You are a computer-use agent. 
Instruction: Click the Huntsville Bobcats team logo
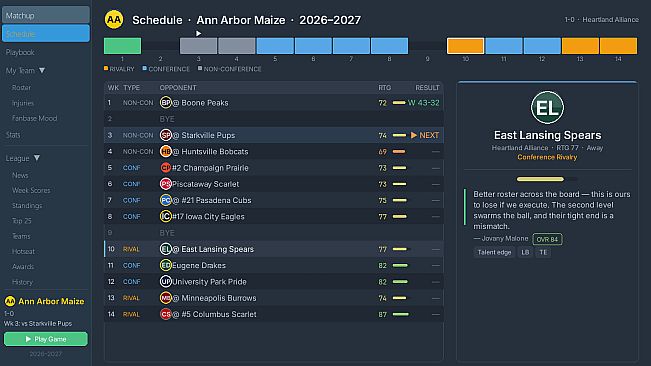pyautogui.click(x=166, y=151)
